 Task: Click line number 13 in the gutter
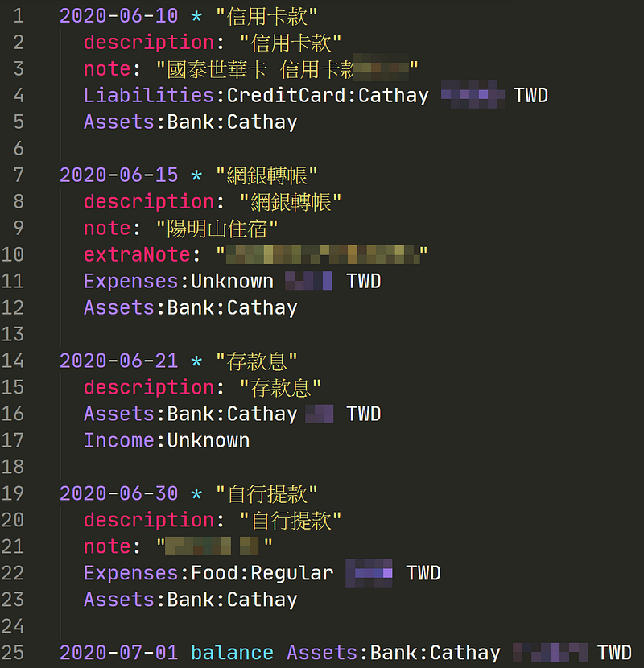coord(14,335)
